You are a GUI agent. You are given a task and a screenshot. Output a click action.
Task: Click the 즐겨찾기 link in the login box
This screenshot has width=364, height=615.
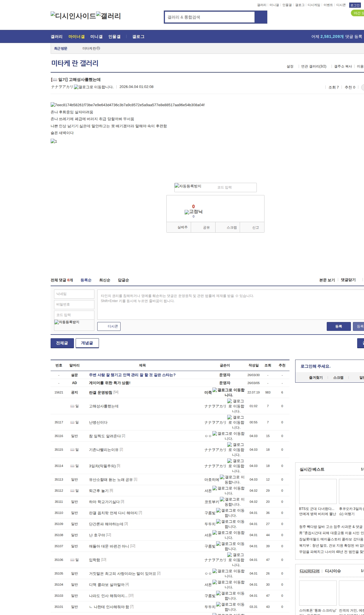point(316,378)
